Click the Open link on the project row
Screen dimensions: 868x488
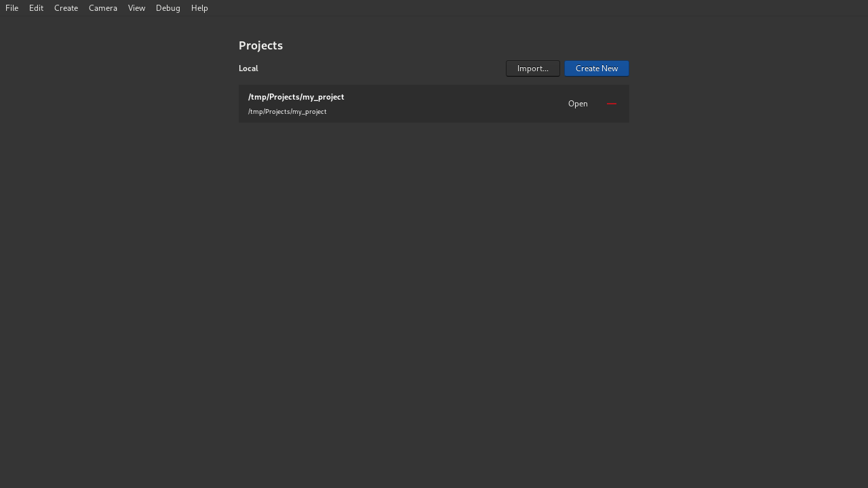click(x=578, y=104)
